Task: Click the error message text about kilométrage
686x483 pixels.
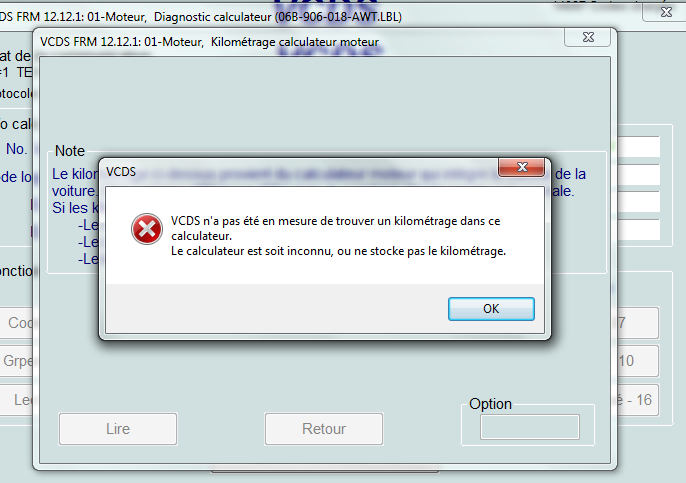Action: (x=338, y=236)
